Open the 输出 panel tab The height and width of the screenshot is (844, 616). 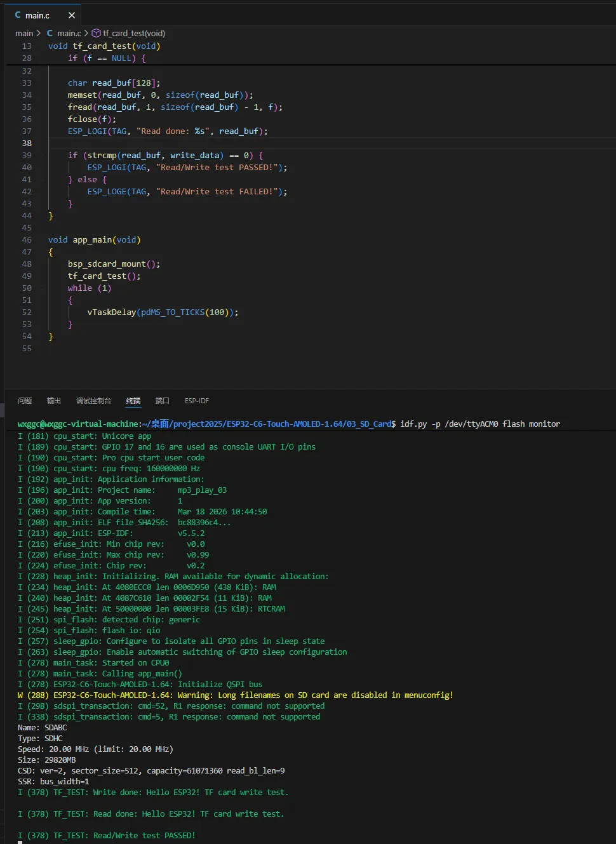pos(54,401)
